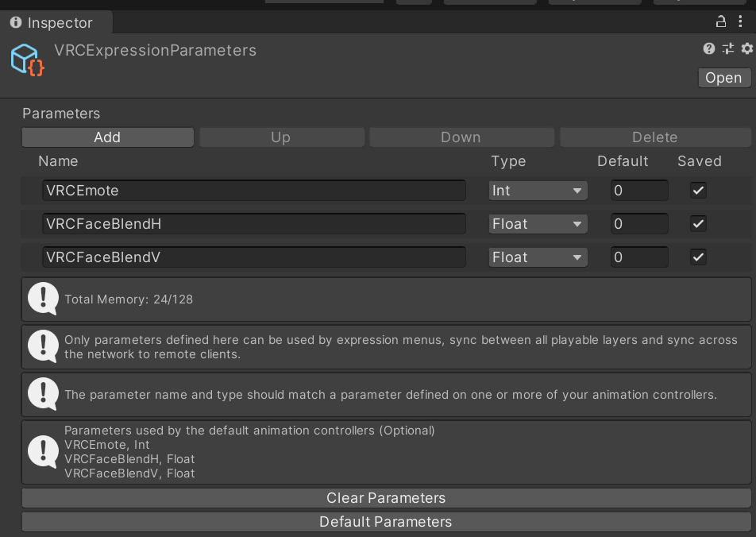Uncheck Saved for VRCFaceBlendV

click(698, 257)
